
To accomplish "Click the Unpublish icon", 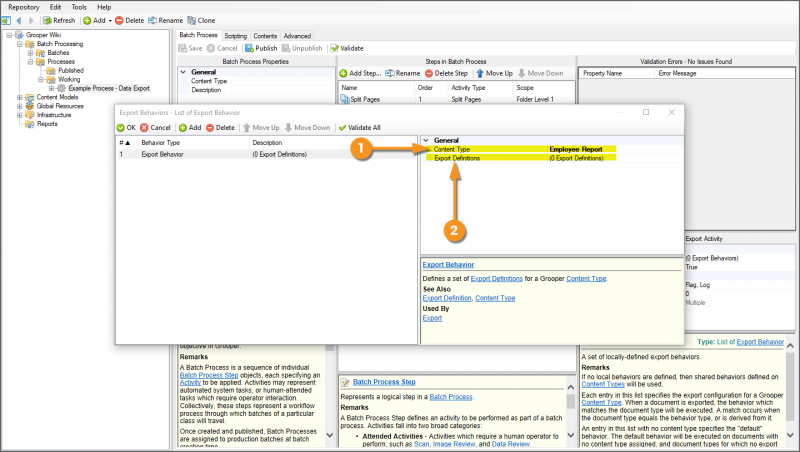I will (286, 48).
